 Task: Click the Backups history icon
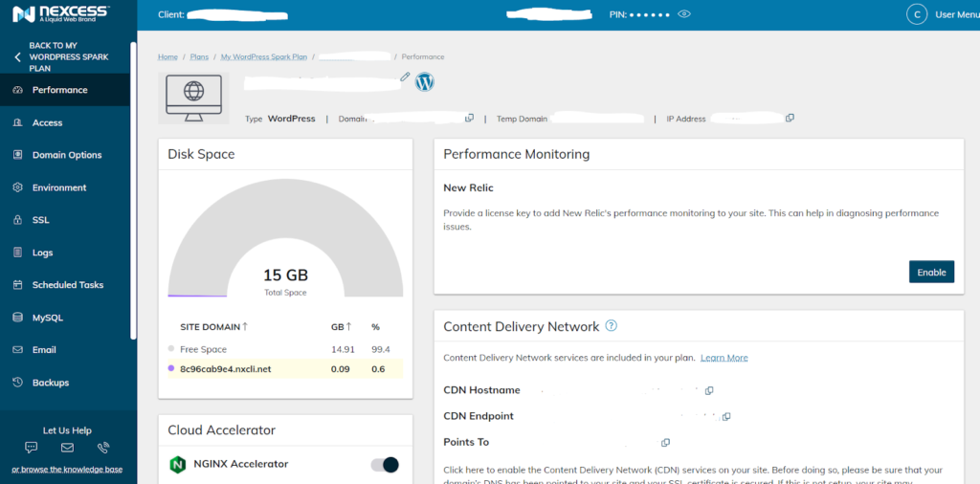[x=17, y=383]
